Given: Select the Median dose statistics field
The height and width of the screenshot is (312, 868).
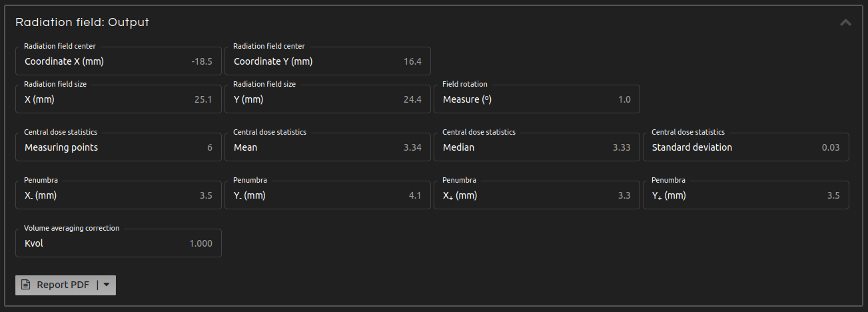Looking at the screenshot, I should coord(537,147).
